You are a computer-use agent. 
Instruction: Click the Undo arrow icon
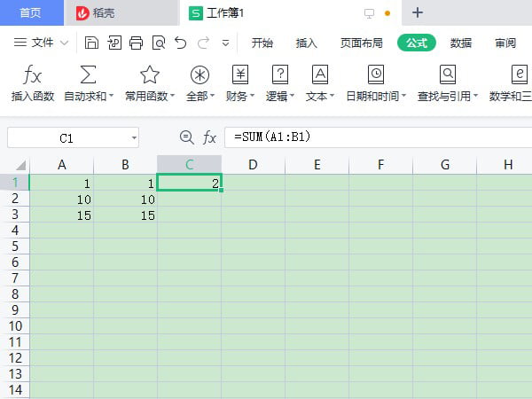(x=181, y=43)
